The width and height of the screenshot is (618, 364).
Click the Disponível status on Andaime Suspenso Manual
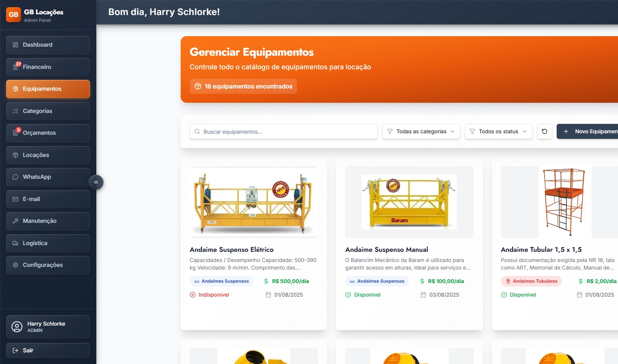363,295
